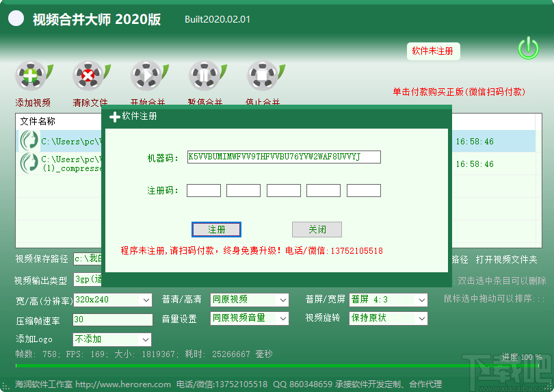
Task: Click time 16:58:46 in first file row
Action: [475, 142]
